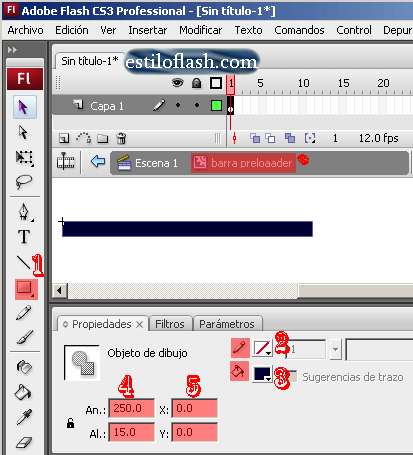Image resolution: width=413 pixels, height=455 pixels.
Task: Select the Ink Bottle tool
Action: (x=24, y=367)
